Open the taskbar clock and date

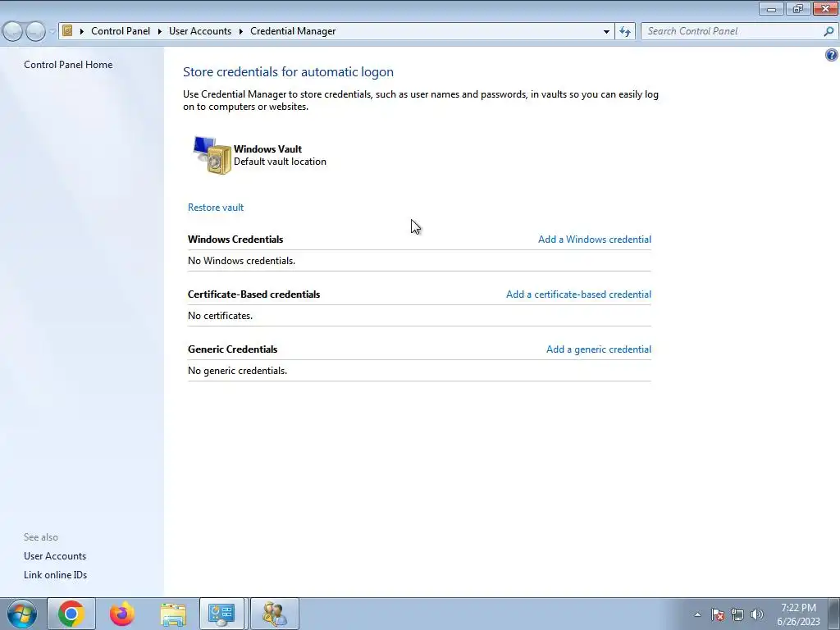pos(798,614)
